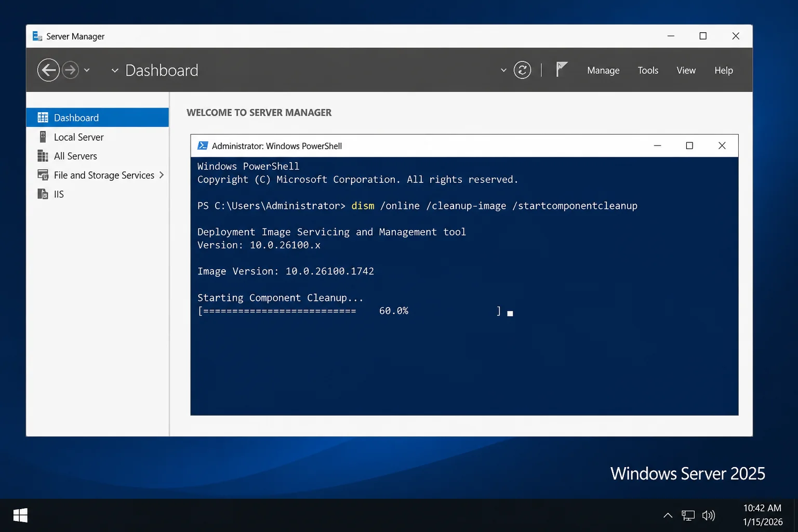
Task: Click the Server Manager title bar app icon
Action: (37, 36)
